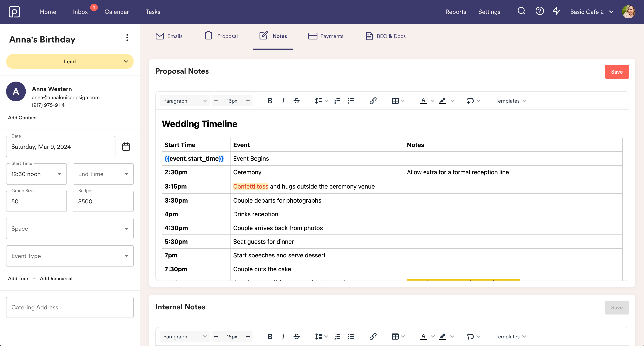
Task: Open Anna's Birthday three-dot options menu
Action: 127,38
